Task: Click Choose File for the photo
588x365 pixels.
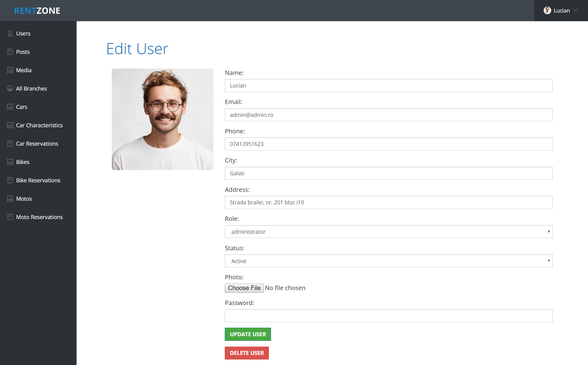Action: click(244, 288)
